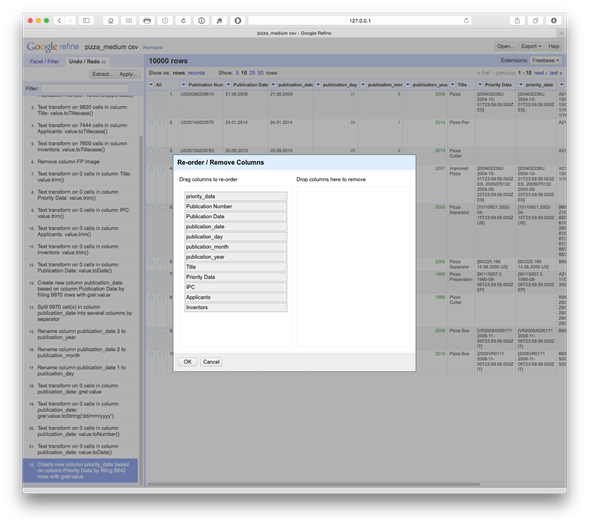This screenshot has height=526, width=589.
Task: Click the Open... button
Action: (x=506, y=46)
